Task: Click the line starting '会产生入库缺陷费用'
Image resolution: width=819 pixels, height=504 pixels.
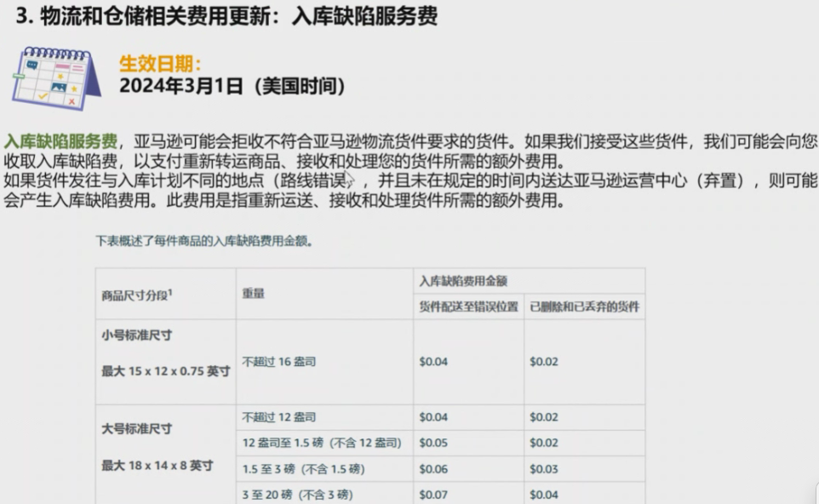Action: click(284, 200)
